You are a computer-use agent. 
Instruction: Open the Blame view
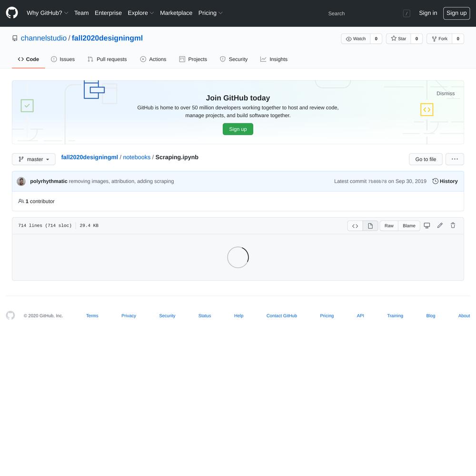(x=409, y=226)
